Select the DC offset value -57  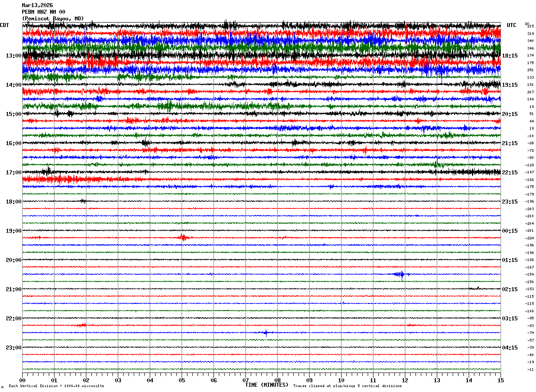pyautogui.click(x=530, y=340)
